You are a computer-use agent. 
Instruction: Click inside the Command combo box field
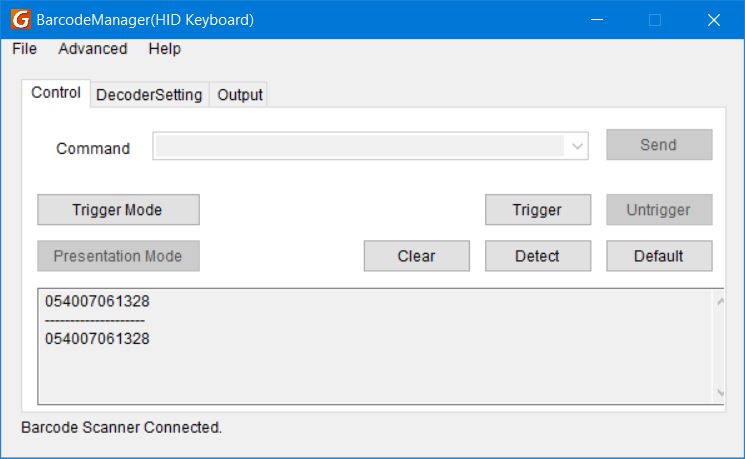click(360, 147)
